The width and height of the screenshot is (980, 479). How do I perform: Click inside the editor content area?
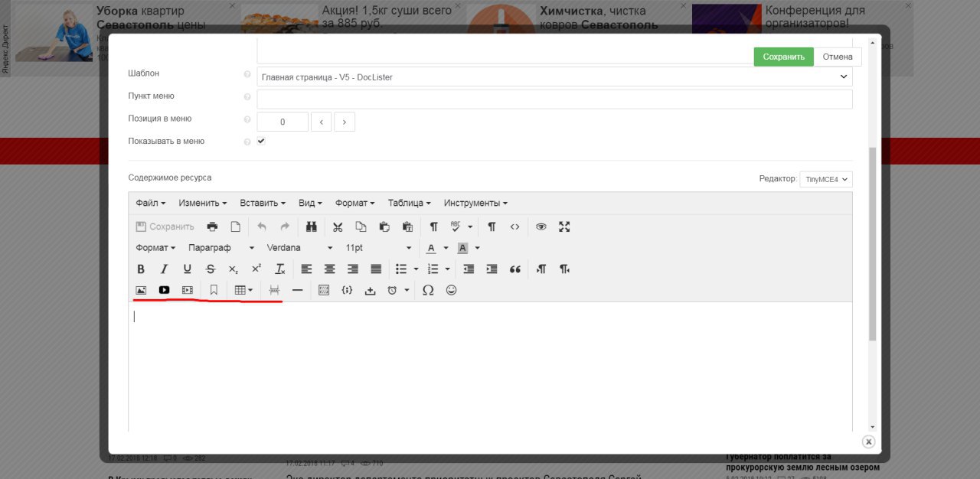pos(490,366)
